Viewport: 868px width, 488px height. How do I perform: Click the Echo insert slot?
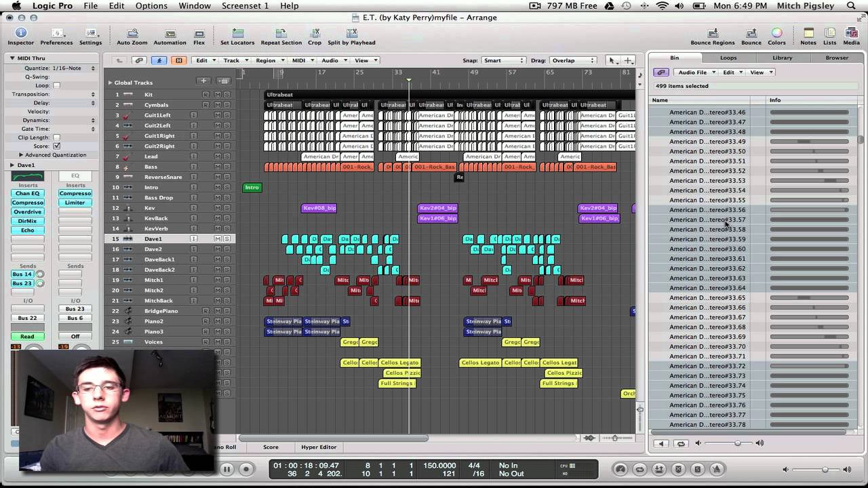[x=28, y=230]
